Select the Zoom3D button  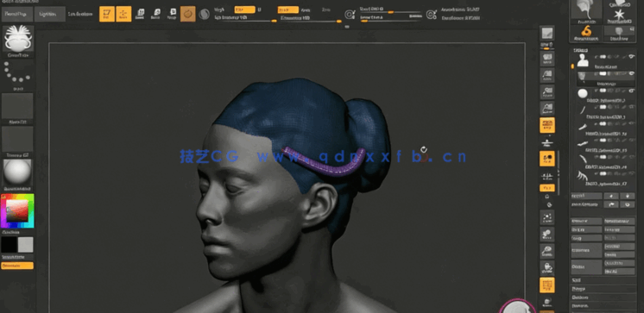(x=547, y=250)
